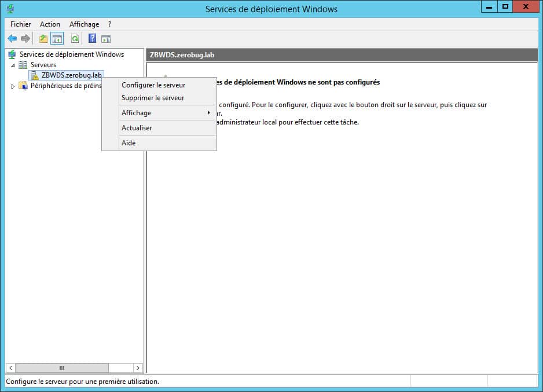Image resolution: width=543 pixels, height=392 pixels.
Task: Open the ? help menu
Action: 110,24
